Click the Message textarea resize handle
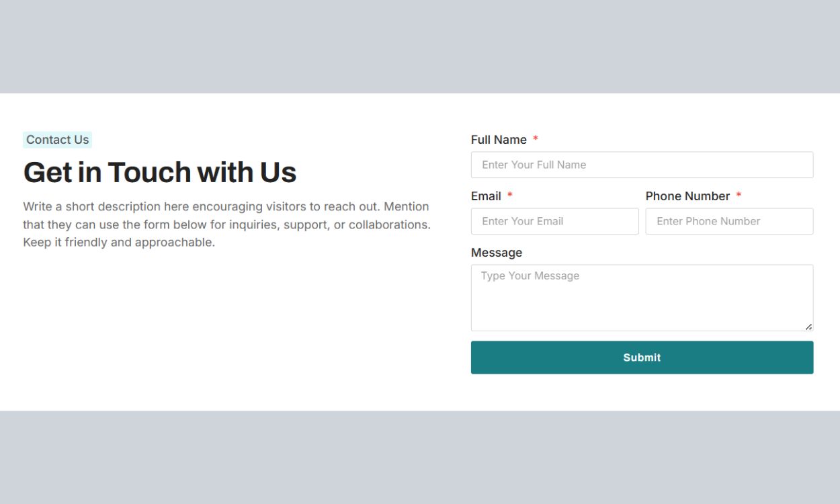Image resolution: width=840 pixels, height=504 pixels. pos(808,327)
